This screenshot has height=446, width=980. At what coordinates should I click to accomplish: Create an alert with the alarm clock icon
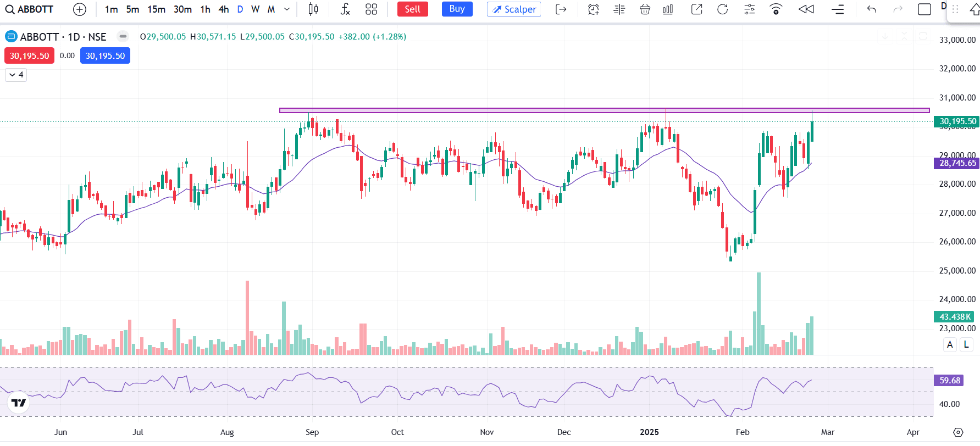(x=593, y=9)
